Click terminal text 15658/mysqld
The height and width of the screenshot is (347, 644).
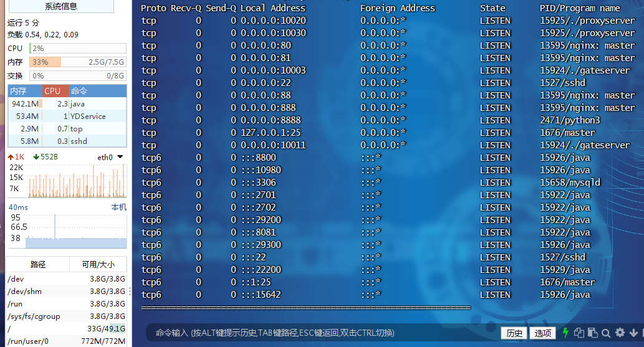pos(570,183)
